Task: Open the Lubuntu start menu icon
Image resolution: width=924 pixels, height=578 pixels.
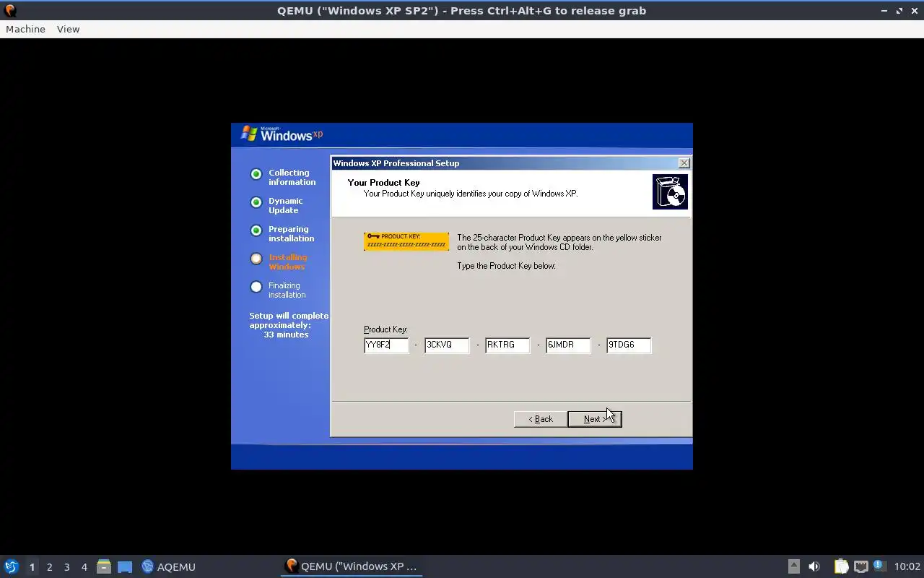Action: (12, 566)
